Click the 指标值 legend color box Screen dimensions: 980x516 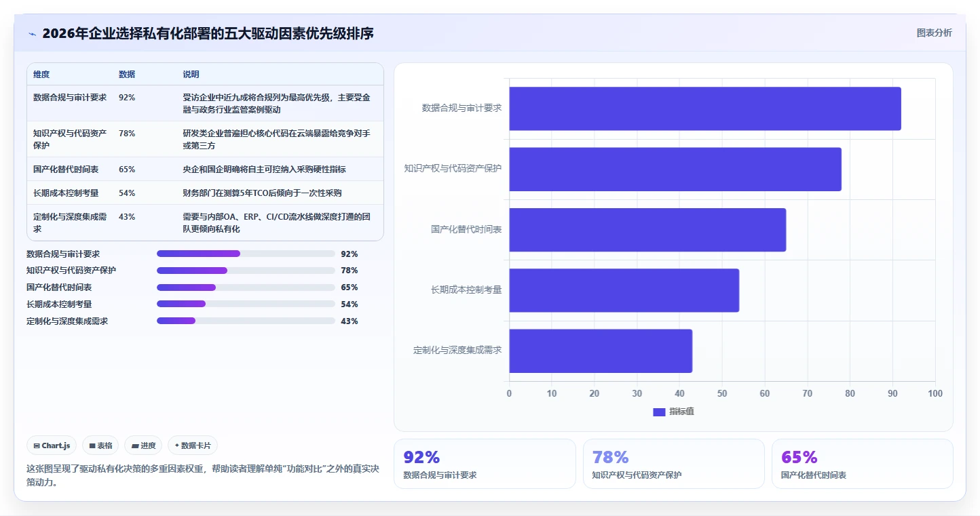[x=659, y=412]
